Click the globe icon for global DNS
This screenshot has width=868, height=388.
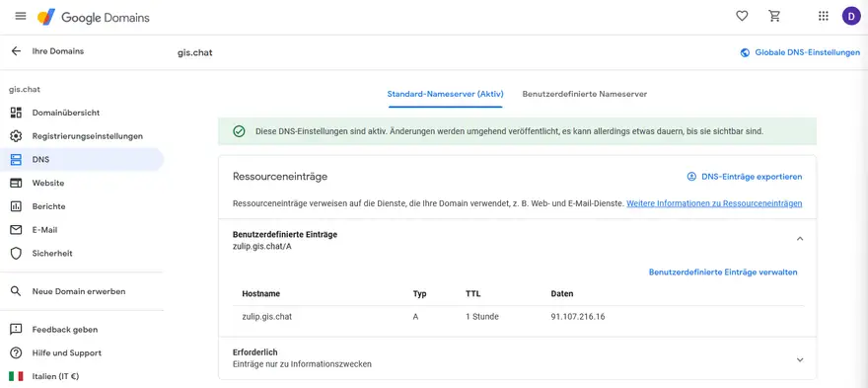point(745,52)
